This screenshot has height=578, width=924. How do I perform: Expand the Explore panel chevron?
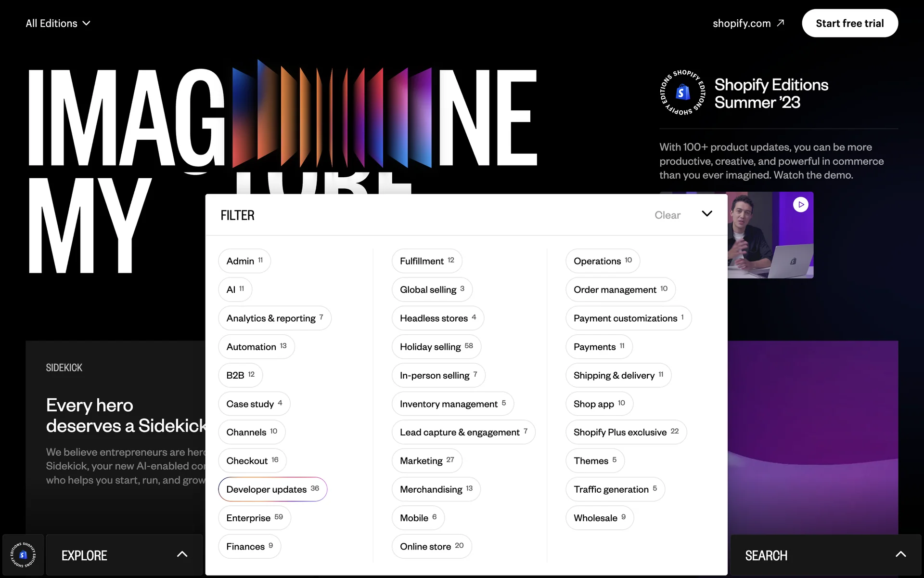pos(182,554)
